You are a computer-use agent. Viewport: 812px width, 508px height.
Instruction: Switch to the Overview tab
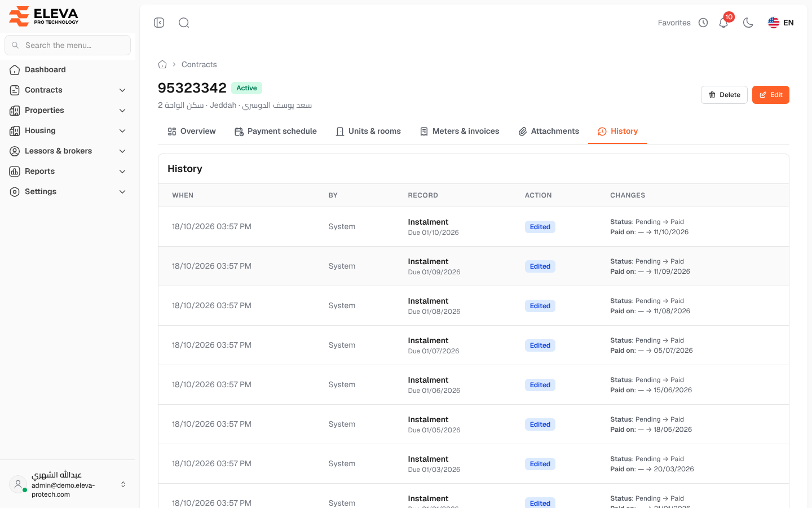(192, 131)
